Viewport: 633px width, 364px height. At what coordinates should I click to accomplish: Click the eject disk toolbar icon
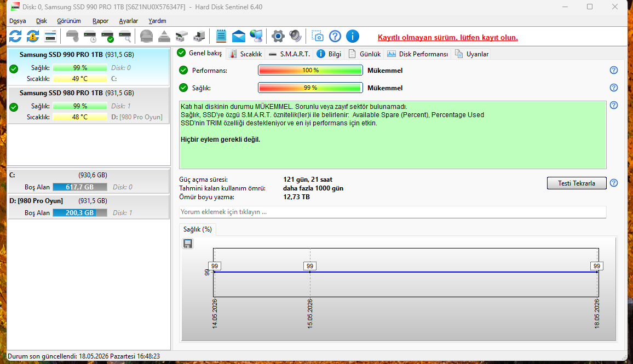[x=164, y=36]
